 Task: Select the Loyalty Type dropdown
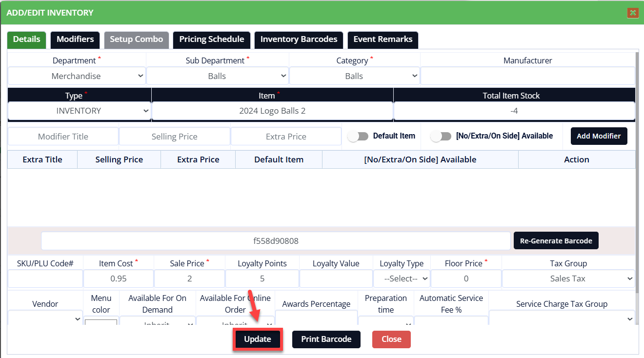click(401, 278)
